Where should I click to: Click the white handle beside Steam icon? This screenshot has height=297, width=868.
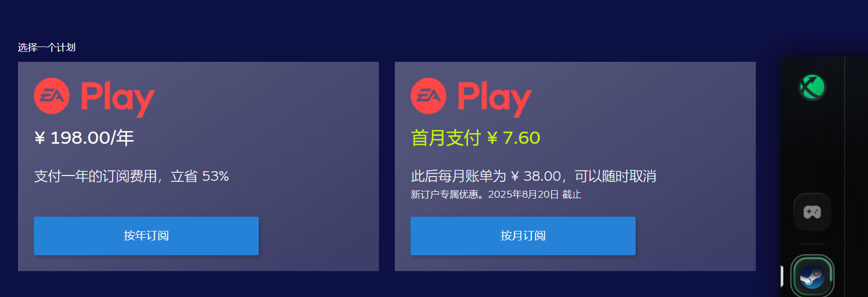782,276
